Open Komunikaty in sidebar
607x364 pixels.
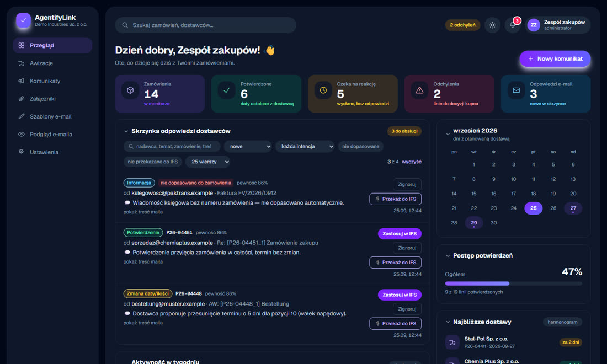pyautogui.click(x=52, y=81)
